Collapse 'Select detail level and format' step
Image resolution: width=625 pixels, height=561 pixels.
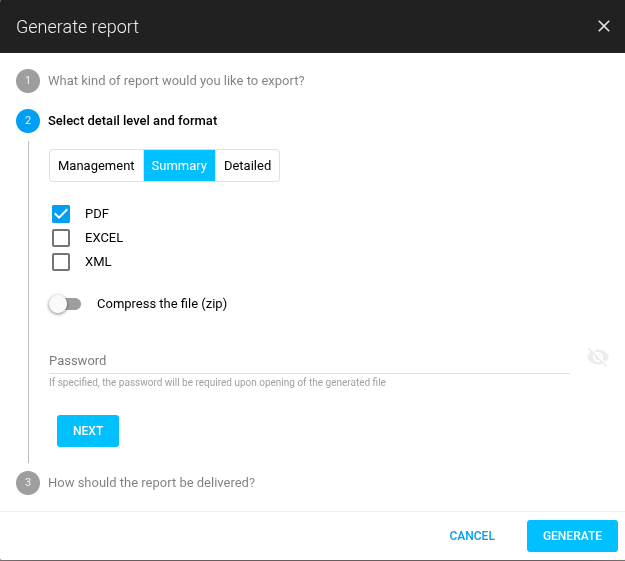pos(132,121)
